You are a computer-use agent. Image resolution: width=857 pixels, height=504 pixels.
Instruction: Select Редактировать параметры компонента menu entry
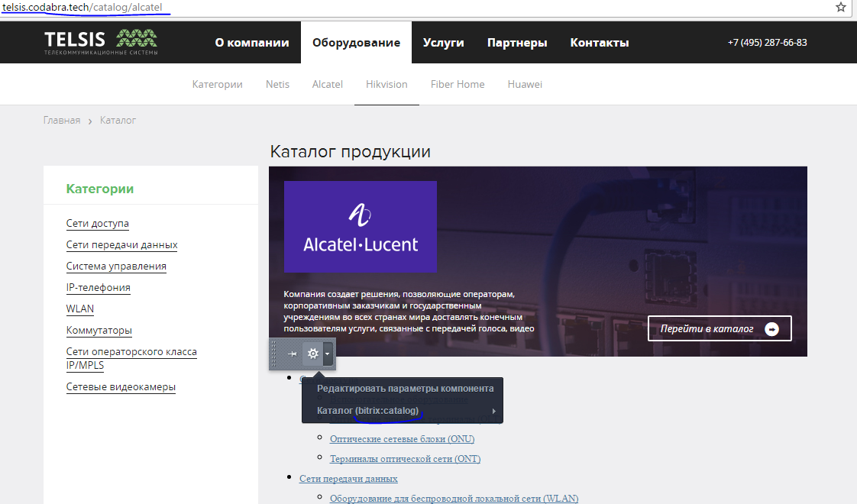point(405,389)
